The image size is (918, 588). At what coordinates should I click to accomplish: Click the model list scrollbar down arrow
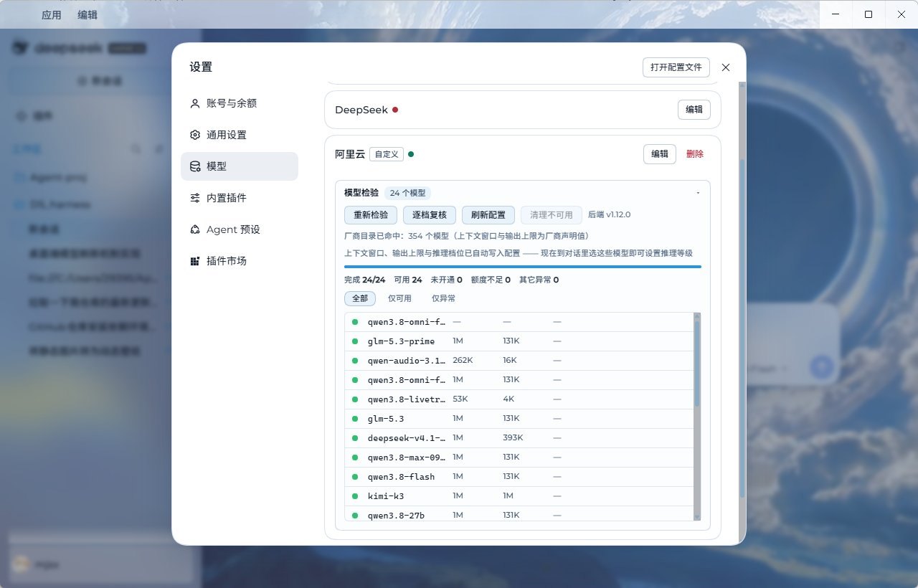point(697,516)
